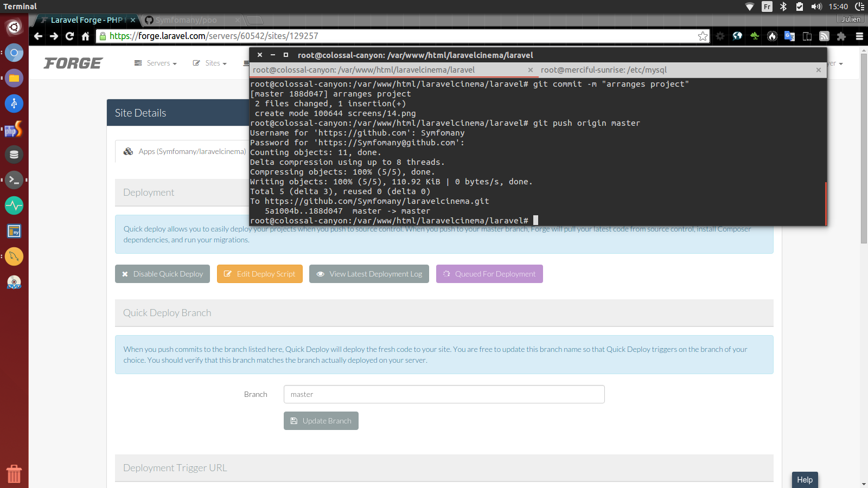The image size is (868, 488).
Task: Open the USB device launcher icon
Action: (14, 103)
